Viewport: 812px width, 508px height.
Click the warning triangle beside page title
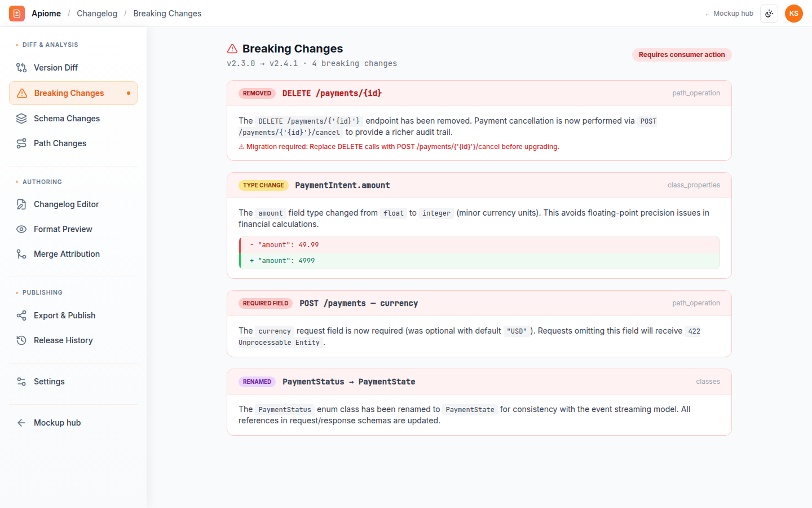point(232,49)
